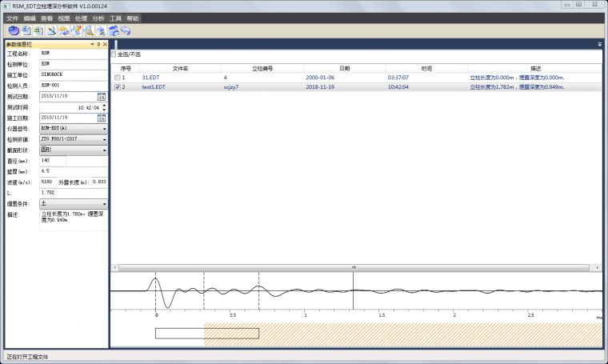Click the third toolbar icon
608x364 pixels.
38,31
